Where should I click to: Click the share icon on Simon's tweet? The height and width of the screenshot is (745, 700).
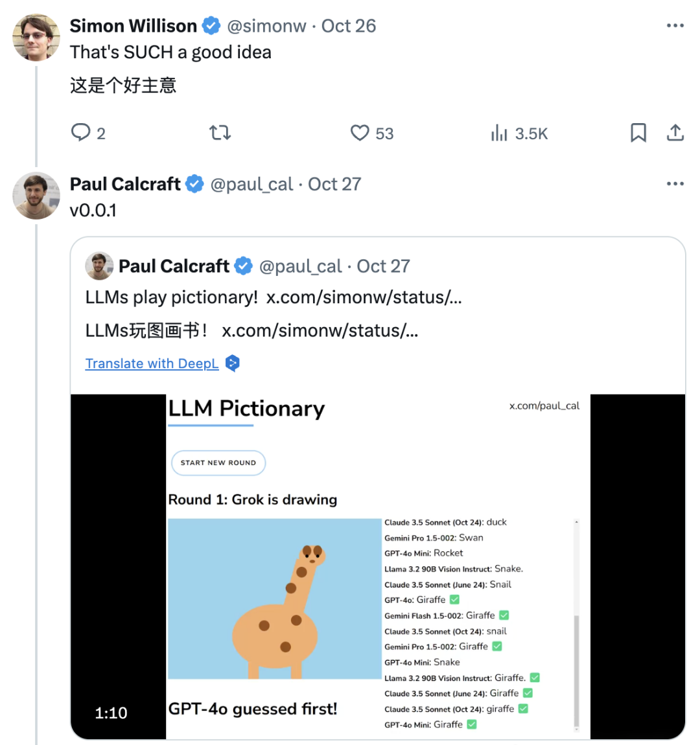[x=675, y=133]
